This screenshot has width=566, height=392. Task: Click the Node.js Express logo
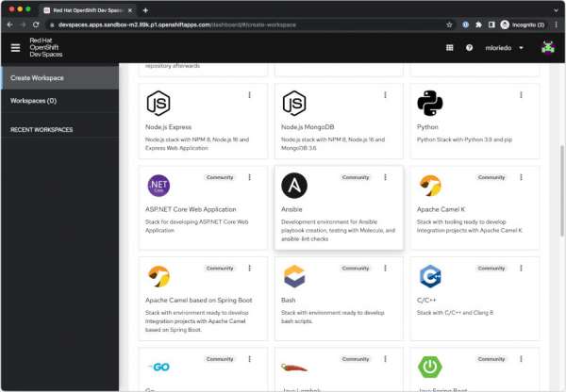click(x=158, y=103)
